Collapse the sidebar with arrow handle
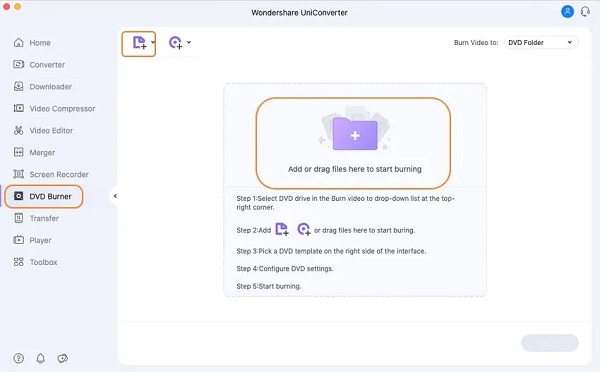The image size is (600, 372). pyautogui.click(x=115, y=196)
